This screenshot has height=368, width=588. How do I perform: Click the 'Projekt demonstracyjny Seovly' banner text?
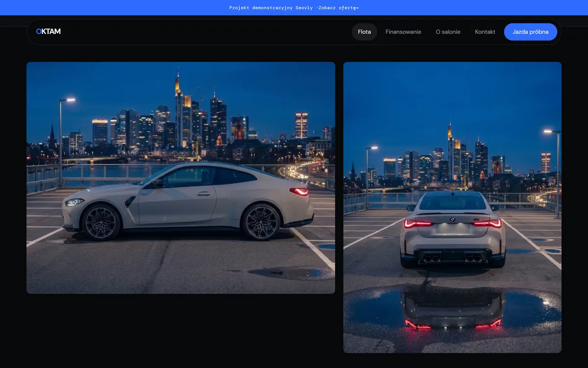[x=271, y=8]
